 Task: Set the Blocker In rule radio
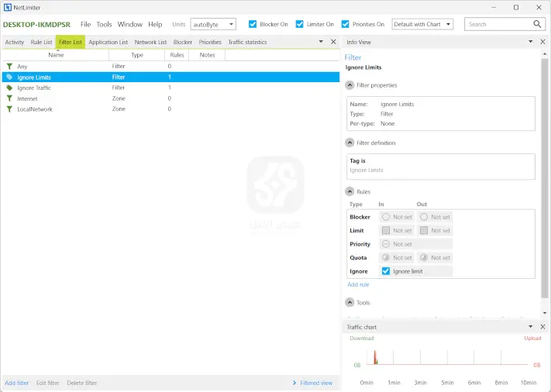point(386,217)
